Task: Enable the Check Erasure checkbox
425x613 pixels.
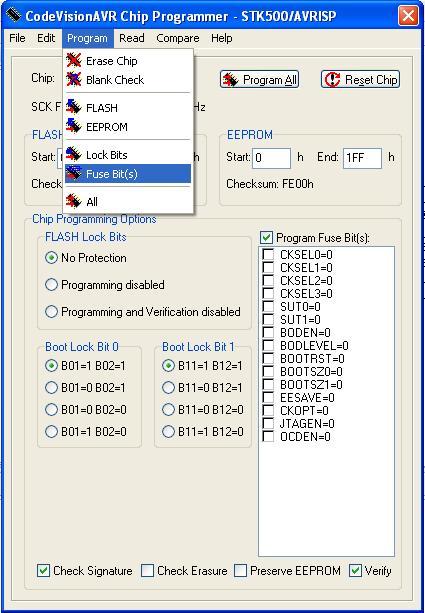Action: 147,570
